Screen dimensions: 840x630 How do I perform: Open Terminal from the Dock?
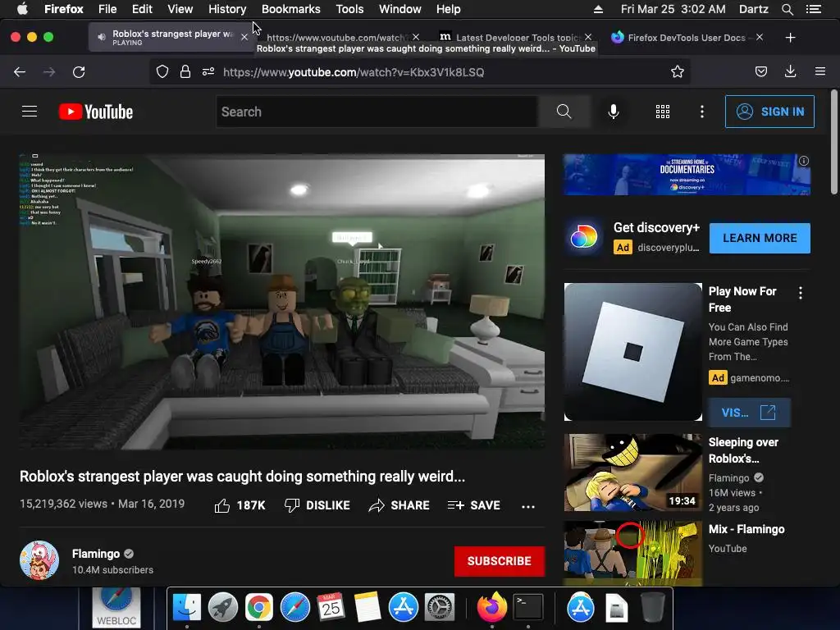point(528,608)
